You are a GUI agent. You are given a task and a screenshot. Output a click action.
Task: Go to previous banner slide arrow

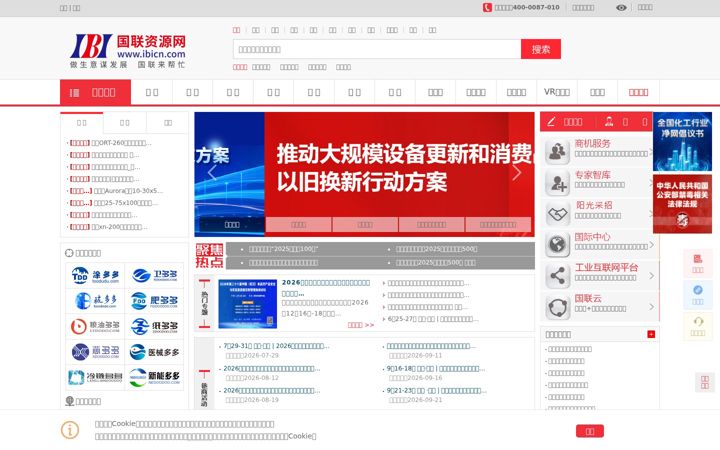click(x=212, y=173)
